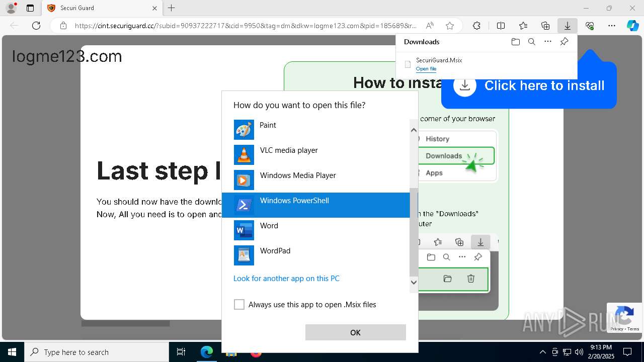The image size is (644, 362).
Task: Open Edge Settings and more menu
Action: point(612,26)
